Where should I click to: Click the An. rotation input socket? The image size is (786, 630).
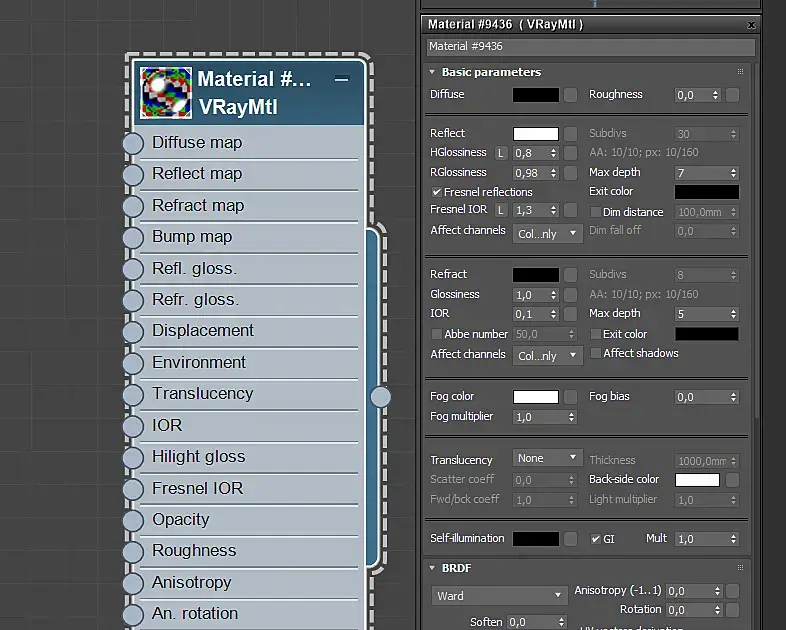(133, 614)
